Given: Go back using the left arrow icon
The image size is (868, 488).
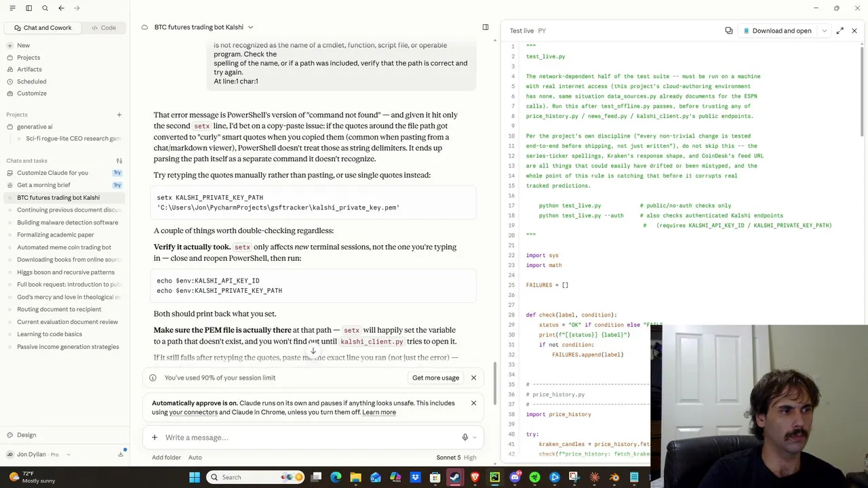Looking at the screenshot, I should click(x=61, y=8).
